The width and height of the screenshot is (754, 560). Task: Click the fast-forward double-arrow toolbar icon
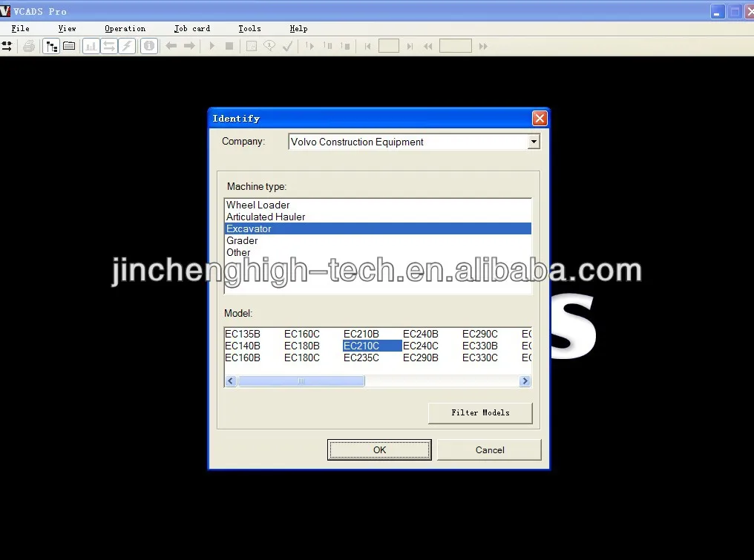pos(483,47)
